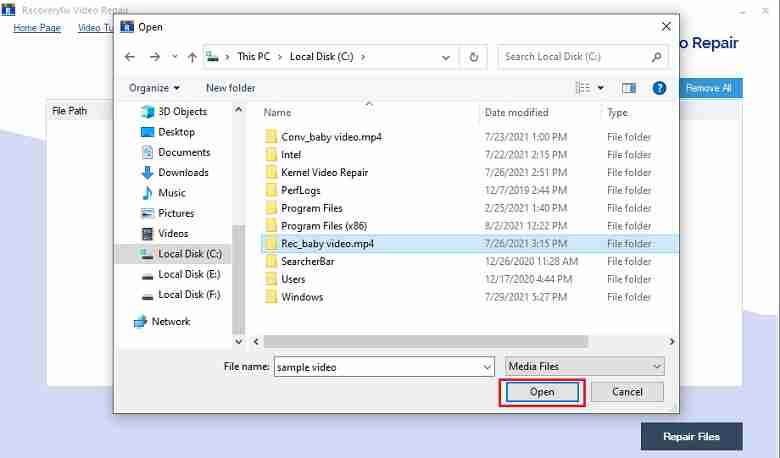Click Remove All in Video Repair window
Viewport: 780px width, 458px height.
click(x=709, y=89)
